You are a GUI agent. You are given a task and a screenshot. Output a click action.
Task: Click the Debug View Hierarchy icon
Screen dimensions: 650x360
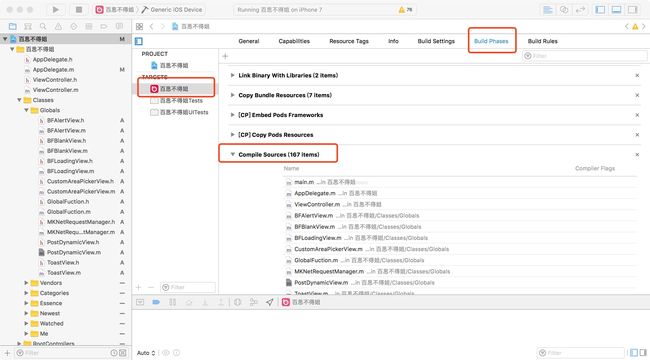tap(238, 302)
